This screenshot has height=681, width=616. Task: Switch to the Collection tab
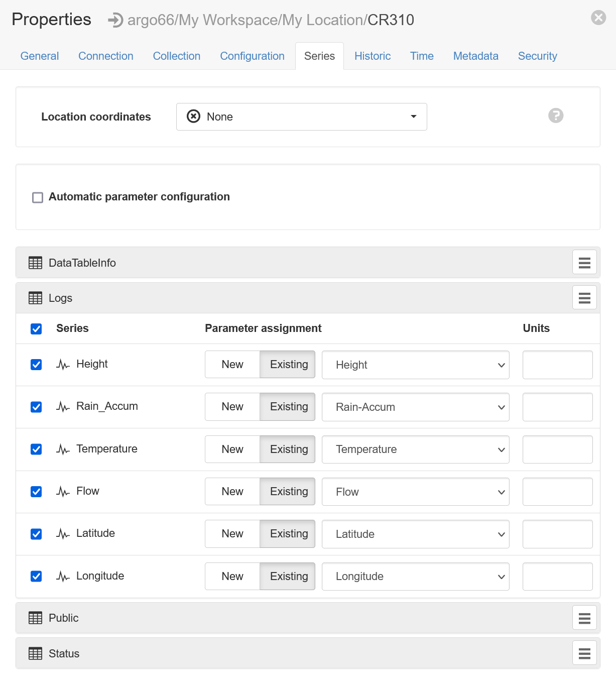pos(177,56)
